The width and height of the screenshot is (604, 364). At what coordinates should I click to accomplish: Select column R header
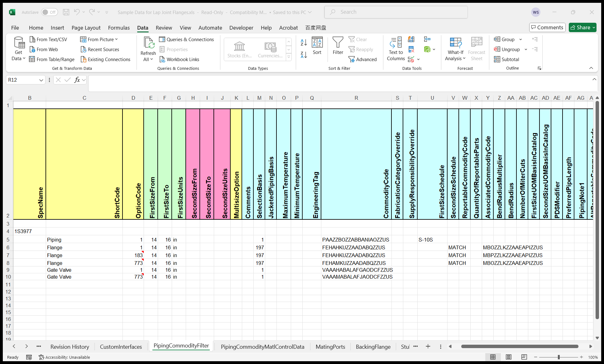(356, 98)
